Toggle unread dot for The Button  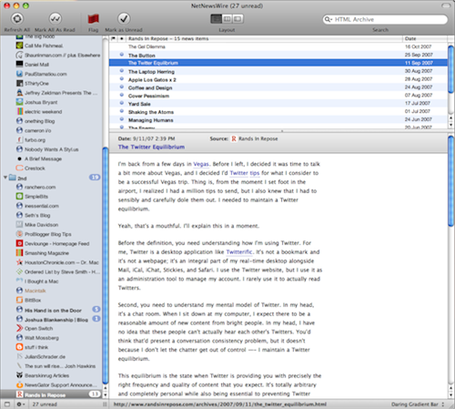point(122,54)
